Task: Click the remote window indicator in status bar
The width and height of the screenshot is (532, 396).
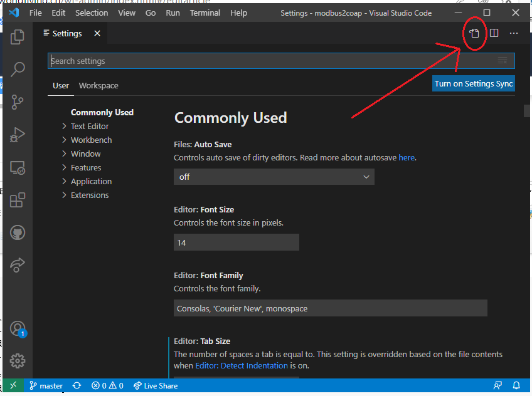Action: click(x=13, y=385)
